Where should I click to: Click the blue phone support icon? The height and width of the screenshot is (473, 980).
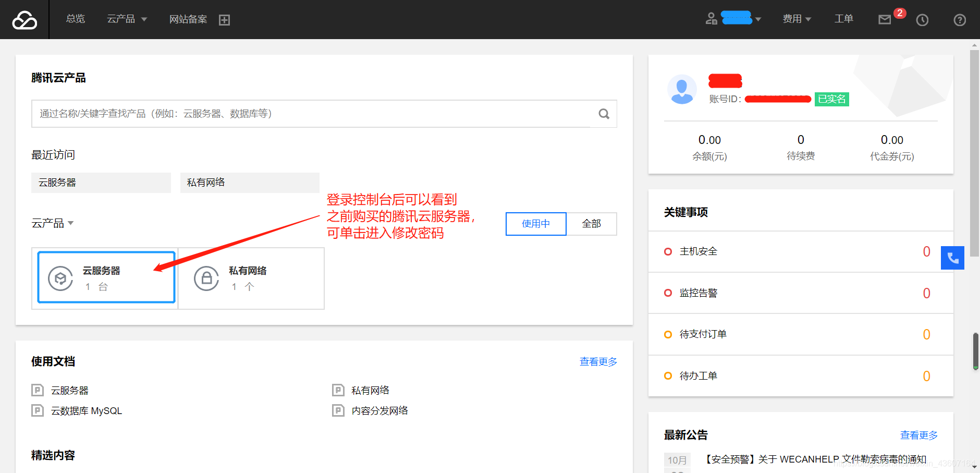[952, 258]
